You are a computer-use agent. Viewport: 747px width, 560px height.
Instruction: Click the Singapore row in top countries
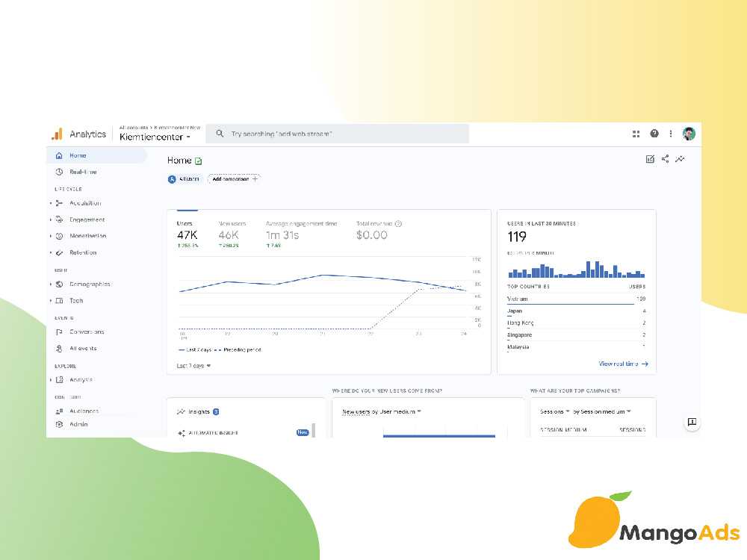point(576,335)
